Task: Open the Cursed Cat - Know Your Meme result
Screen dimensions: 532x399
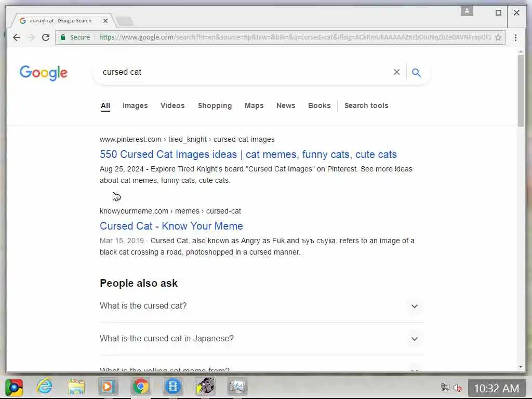Action: point(171,226)
